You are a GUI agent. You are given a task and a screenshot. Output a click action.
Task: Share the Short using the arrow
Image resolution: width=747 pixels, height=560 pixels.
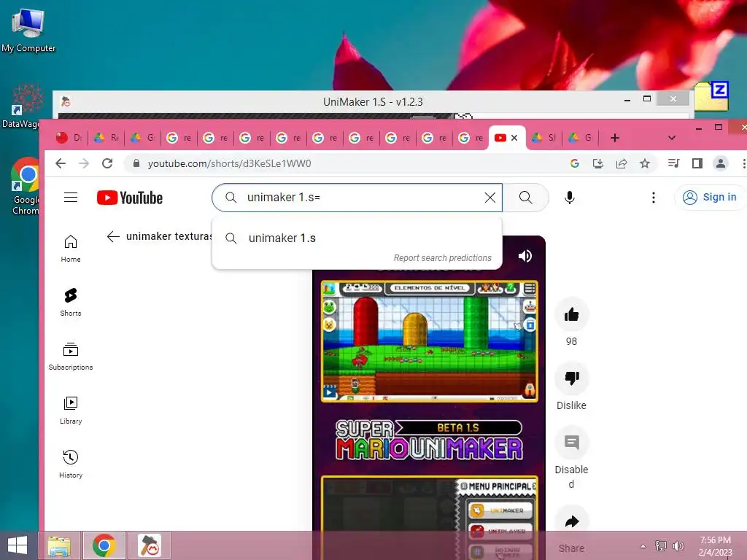pos(571,521)
